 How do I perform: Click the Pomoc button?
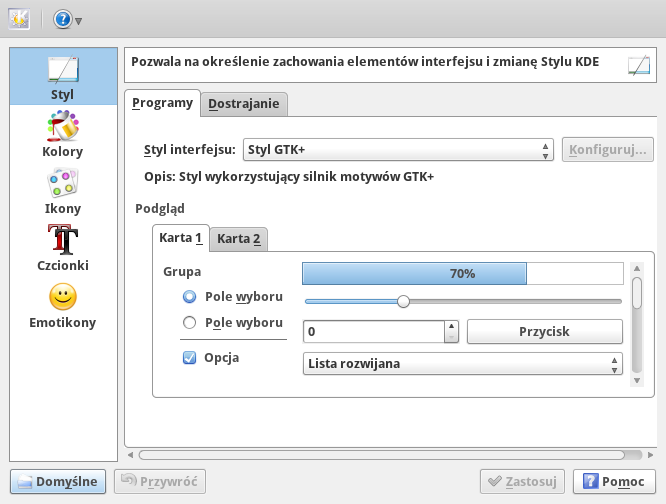pyautogui.click(x=614, y=481)
